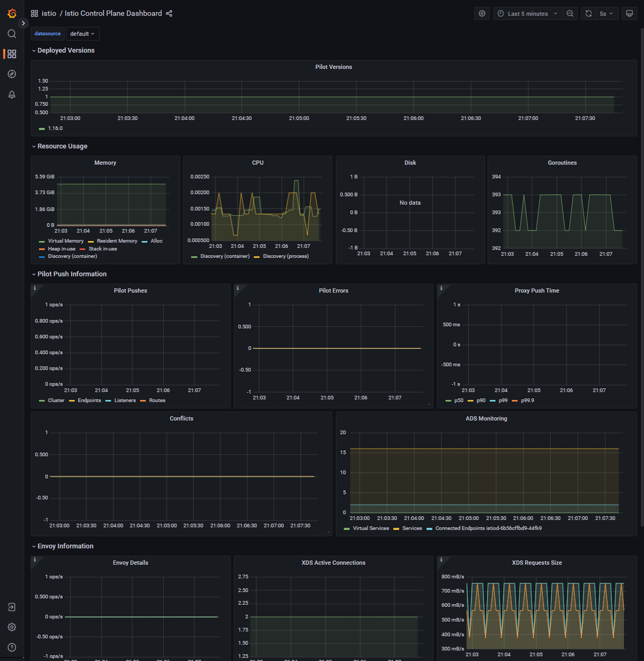Open the Goroutines panel title menu

pos(562,163)
